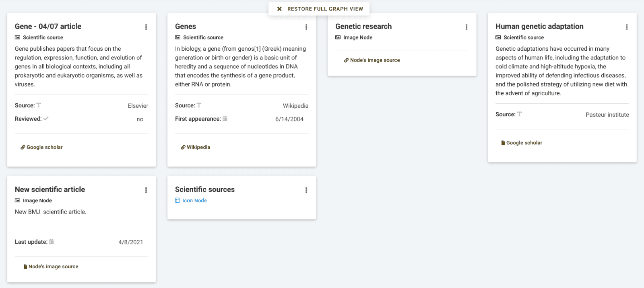644x288 pixels.
Task: Click the Icon Node type icon
Action: (x=178, y=200)
